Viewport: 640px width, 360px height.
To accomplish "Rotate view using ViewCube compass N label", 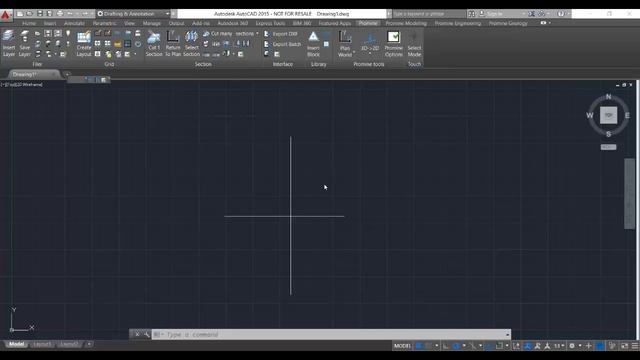I will pos(609,97).
